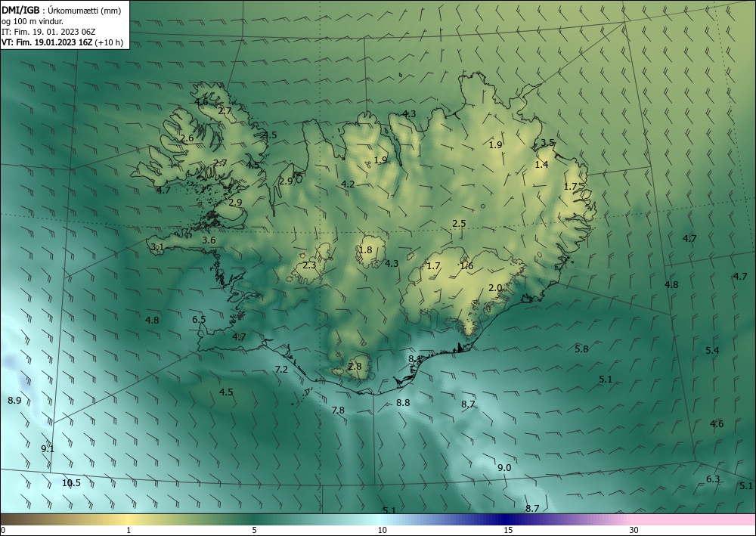Select the 3.6 value on the map
Image resolution: width=756 pixels, height=536 pixels.
[209, 240]
